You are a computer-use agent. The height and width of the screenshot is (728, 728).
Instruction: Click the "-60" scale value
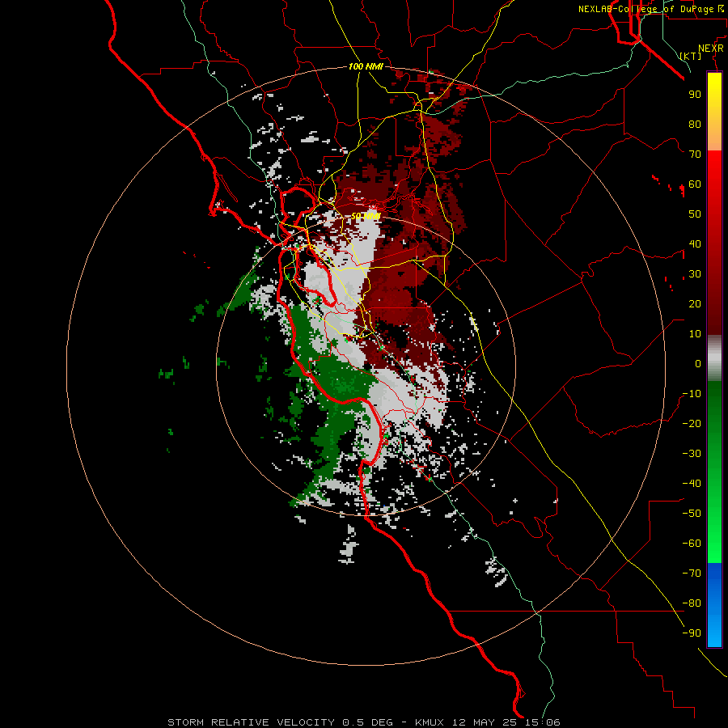[x=692, y=544]
